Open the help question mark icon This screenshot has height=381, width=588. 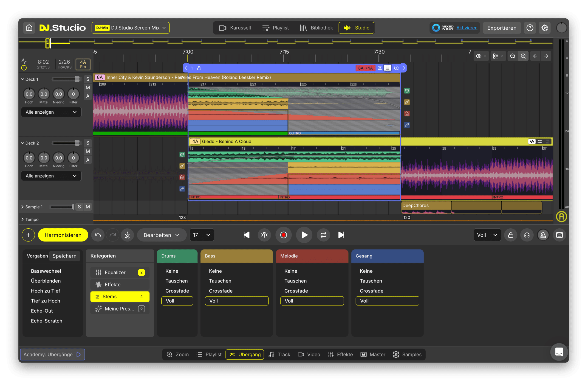tap(530, 28)
